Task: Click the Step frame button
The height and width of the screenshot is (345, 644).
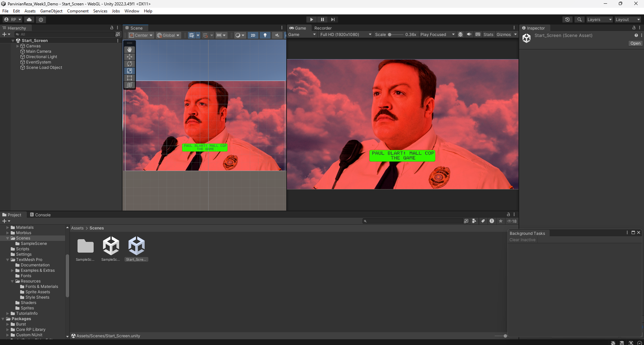Action: point(333,19)
